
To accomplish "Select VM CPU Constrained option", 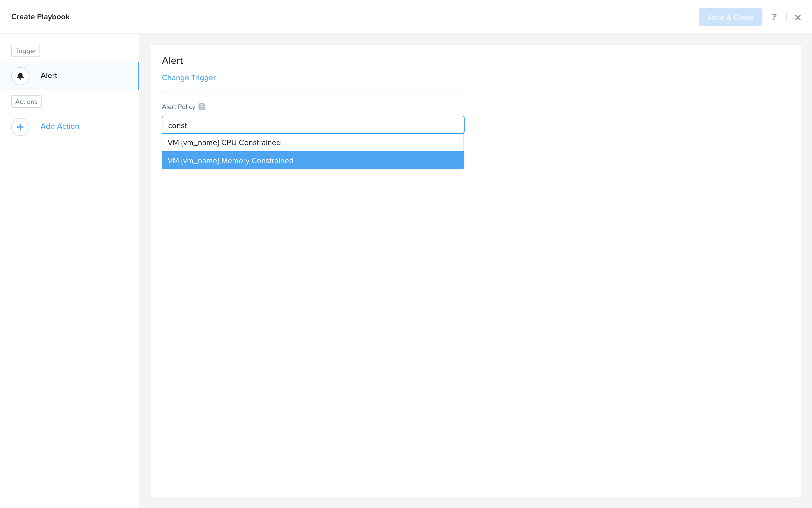I will pyautogui.click(x=313, y=143).
